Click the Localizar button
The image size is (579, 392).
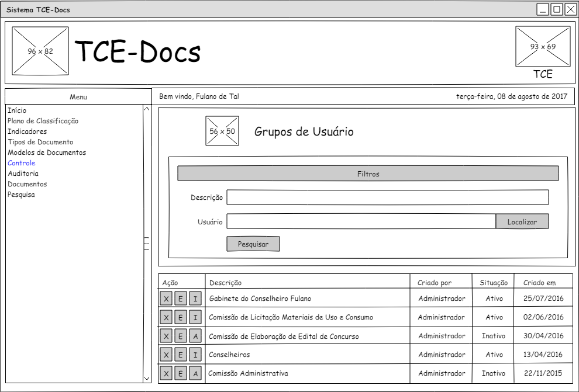pyautogui.click(x=522, y=221)
